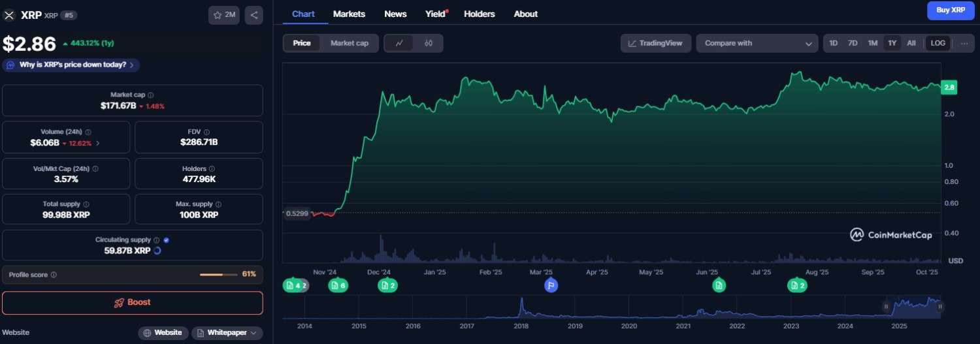Click the blue flag event marker
This screenshot has width=980, height=344.
pyautogui.click(x=551, y=285)
